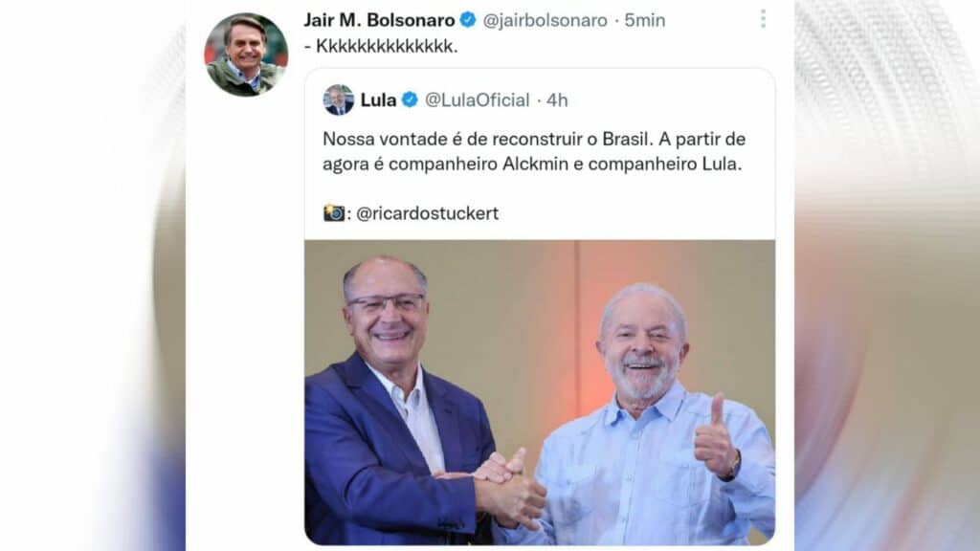Open the Jair M. Bolsonaro display name
This screenshot has height=551, width=980.
coord(379,20)
